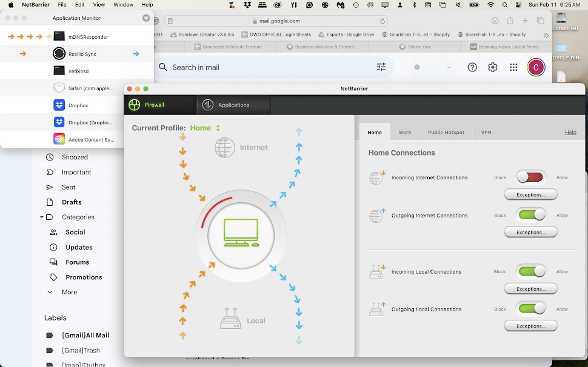The width and height of the screenshot is (588, 367).
Task: Switch to the Public Hotspot tab
Action: 446,132
